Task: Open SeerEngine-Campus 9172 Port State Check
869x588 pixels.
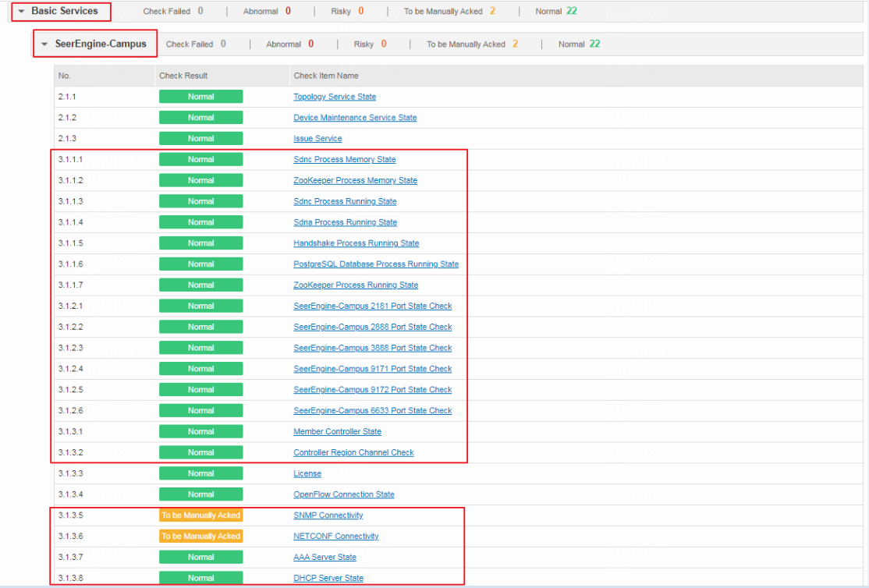Action: 373,390
